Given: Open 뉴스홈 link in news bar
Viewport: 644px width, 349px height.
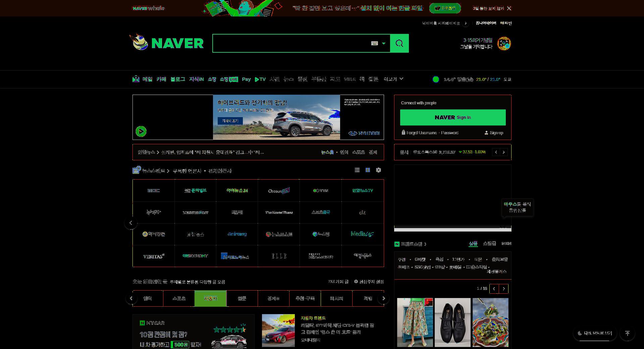Looking at the screenshot, I should click(327, 152).
